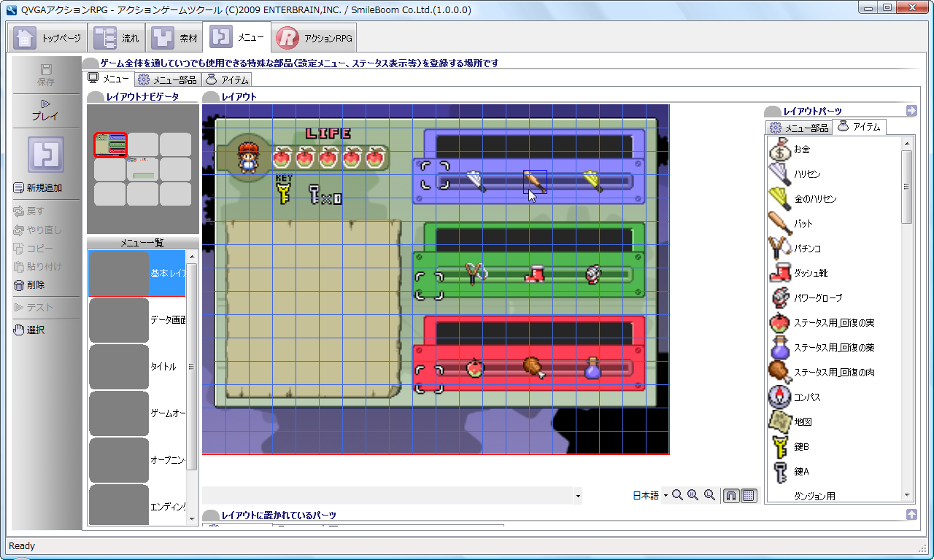Click the large menu icon in sidebar
The width and height of the screenshot is (934, 560).
[46, 155]
